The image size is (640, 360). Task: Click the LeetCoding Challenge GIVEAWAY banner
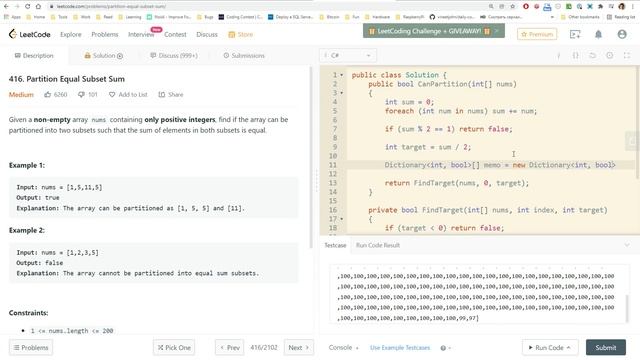pyautogui.click(x=433, y=31)
